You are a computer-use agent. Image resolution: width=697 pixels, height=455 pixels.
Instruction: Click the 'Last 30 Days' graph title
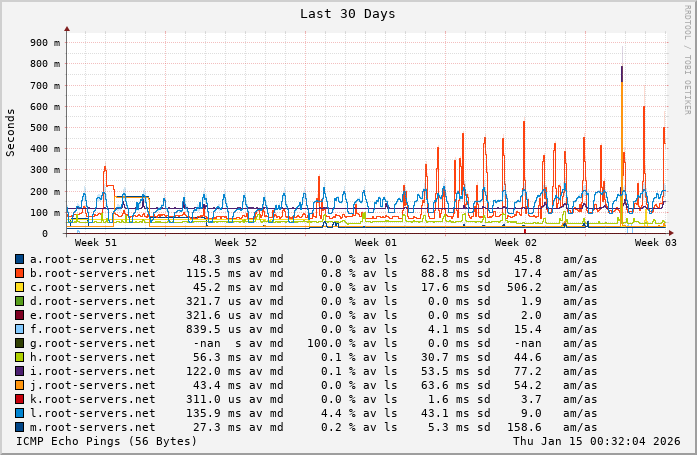pyautogui.click(x=348, y=14)
